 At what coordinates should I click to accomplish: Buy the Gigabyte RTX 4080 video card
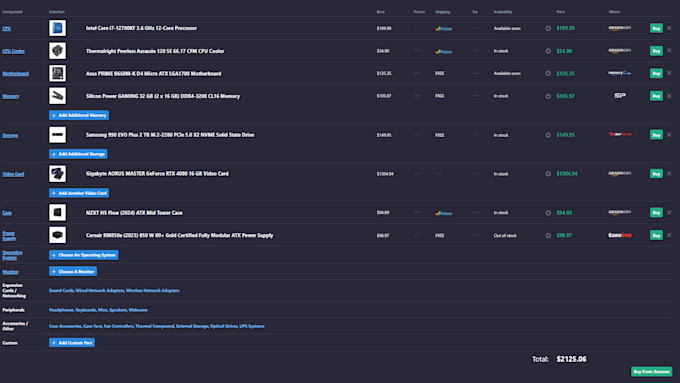tap(656, 173)
